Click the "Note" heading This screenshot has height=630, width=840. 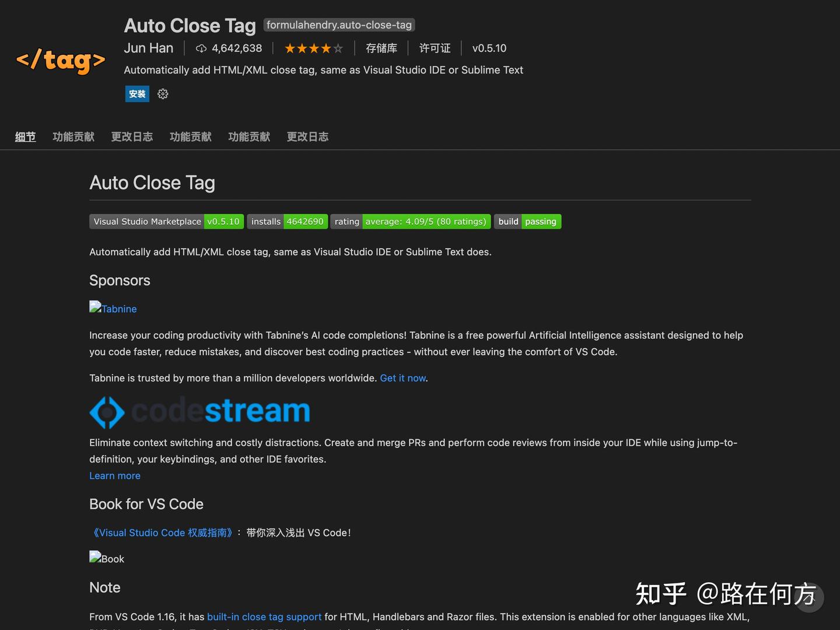point(105,587)
